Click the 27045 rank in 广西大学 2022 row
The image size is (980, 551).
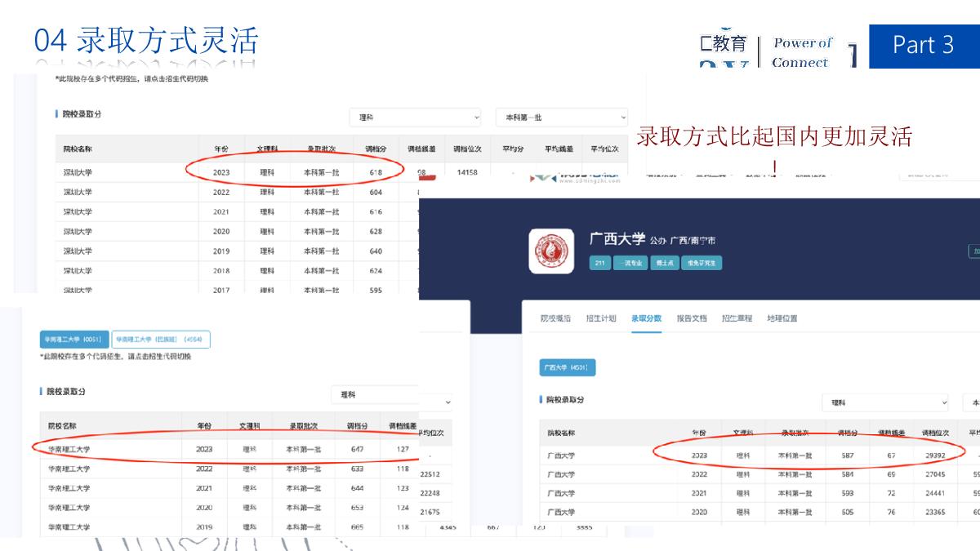(x=933, y=474)
